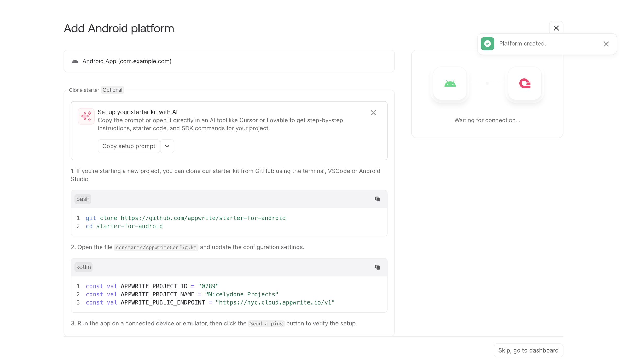Image resolution: width=627 pixels, height=364 pixels.
Task: Click the Android icon beside Android App
Action: click(x=75, y=61)
